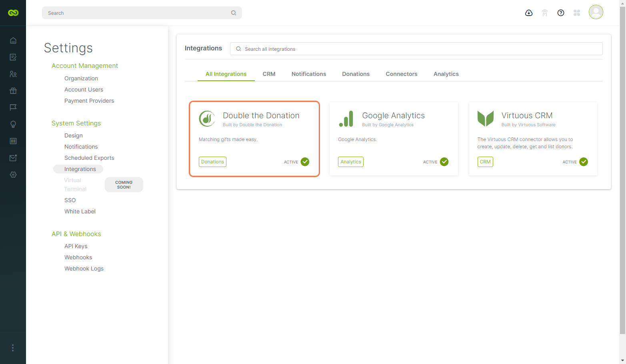
Task: Click the cloud download icon in header
Action: [529, 13]
